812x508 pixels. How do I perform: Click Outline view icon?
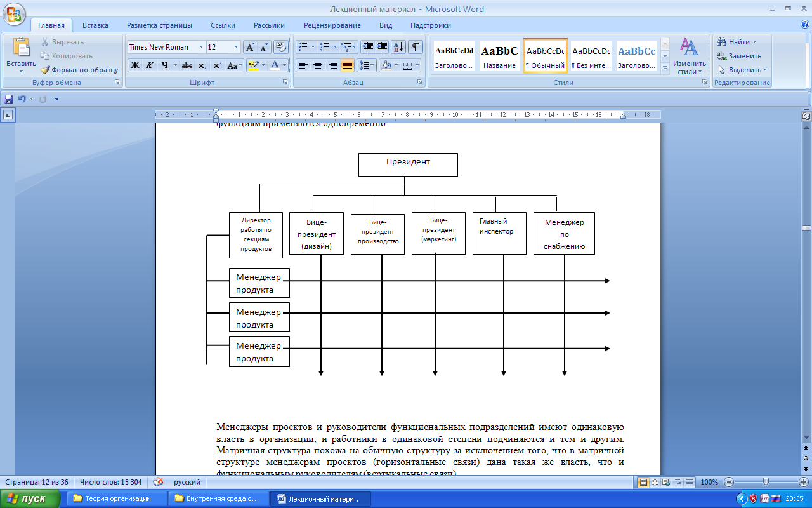tap(677, 482)
